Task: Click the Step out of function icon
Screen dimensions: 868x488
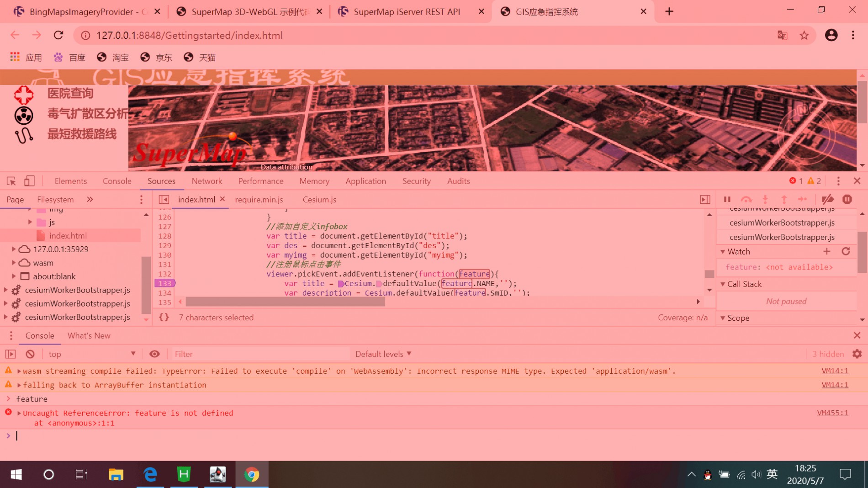Action: (784, 200)
